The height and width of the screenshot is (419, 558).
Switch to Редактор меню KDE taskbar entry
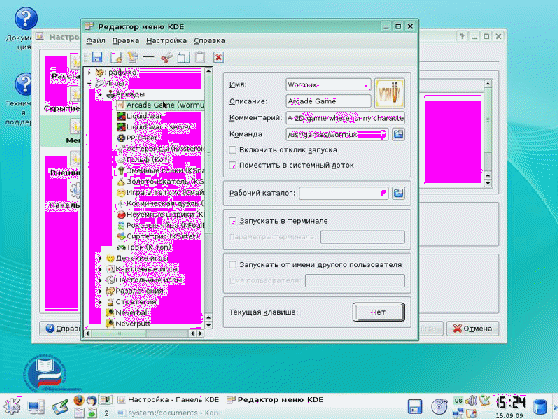coord(275,400)
